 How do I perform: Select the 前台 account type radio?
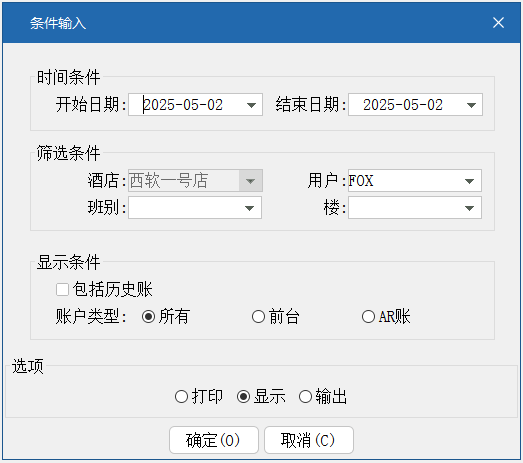point(258,316)
